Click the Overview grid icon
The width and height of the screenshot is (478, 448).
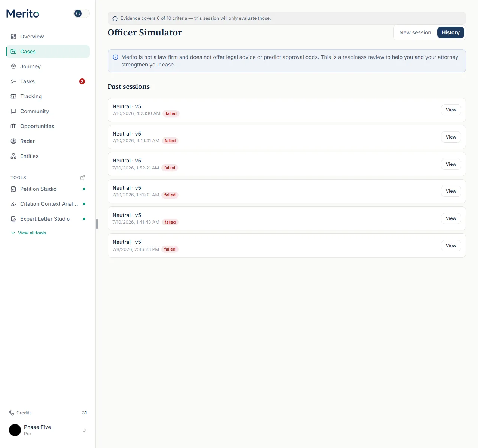click(13, 37)
